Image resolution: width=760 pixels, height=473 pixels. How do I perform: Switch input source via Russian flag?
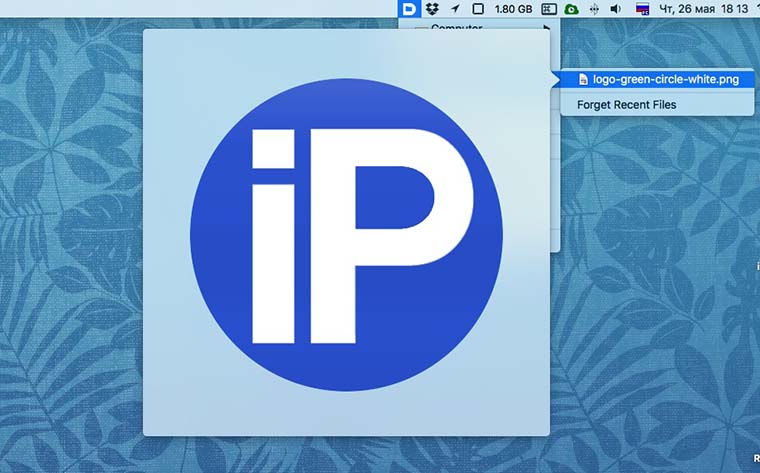[643, 9]
